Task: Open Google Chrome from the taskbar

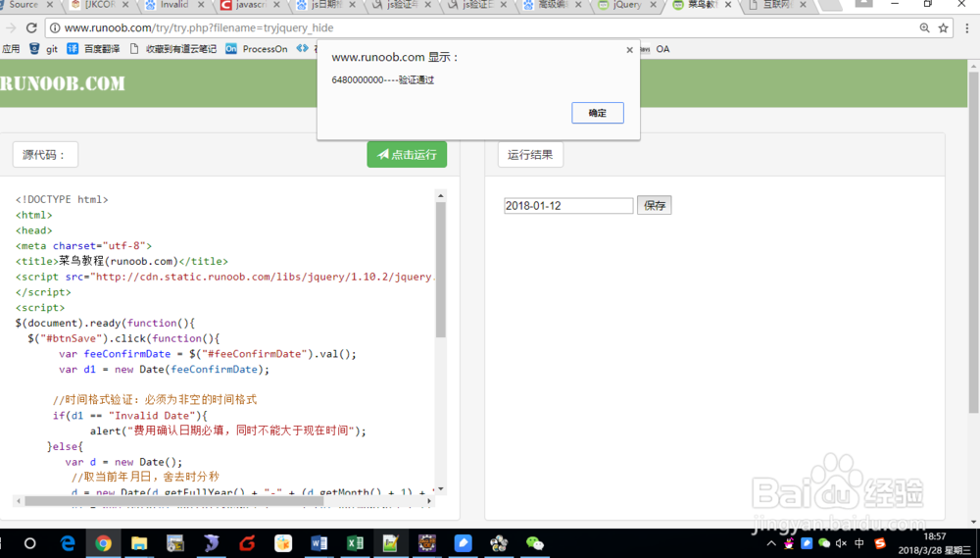Action: point(103,543)
